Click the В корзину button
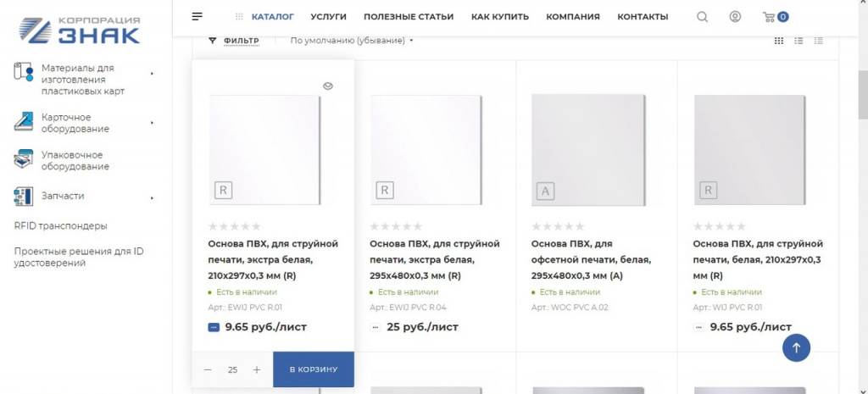Screen dimensions: 868x394 pos(314,369)
